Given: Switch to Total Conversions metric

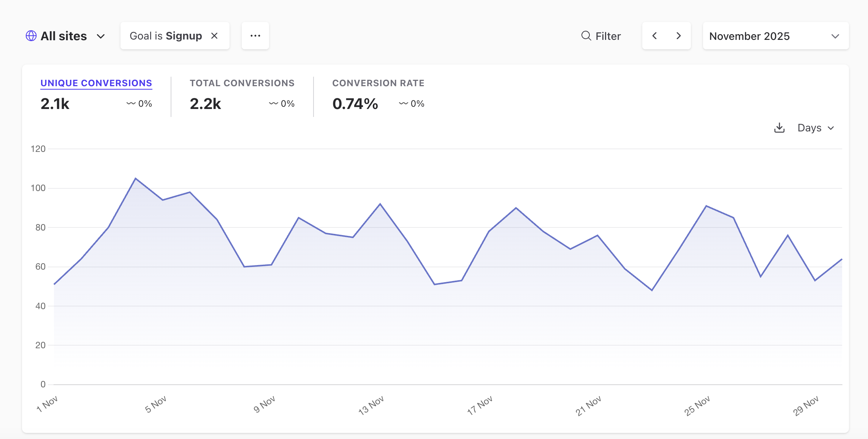Looking at the screenshot, I should coord(242,83).
